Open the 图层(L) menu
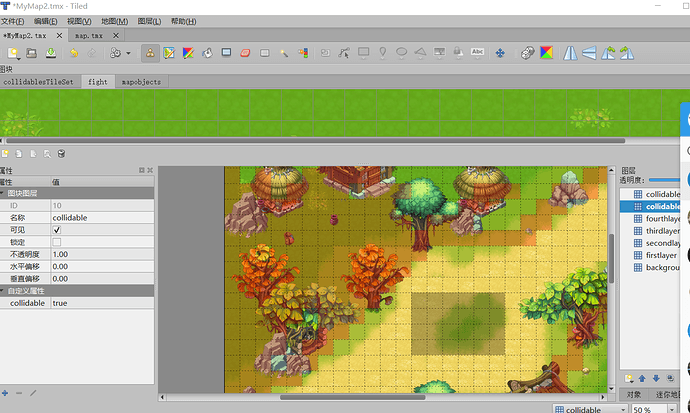 pos(149,21)
